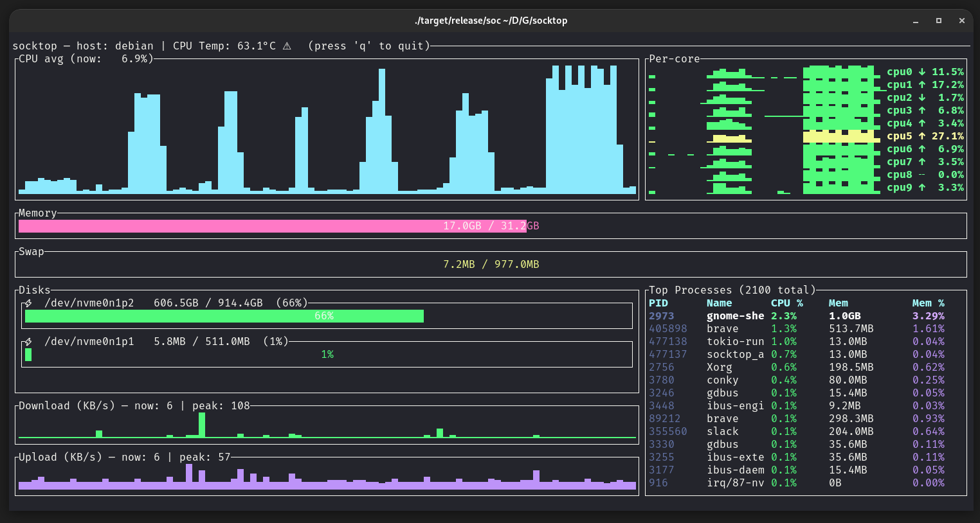Click the lightning bolt icon beside /dev/nvme0n1p2
980x523 pixels.
pyautogui.click(x=29, y=302)
